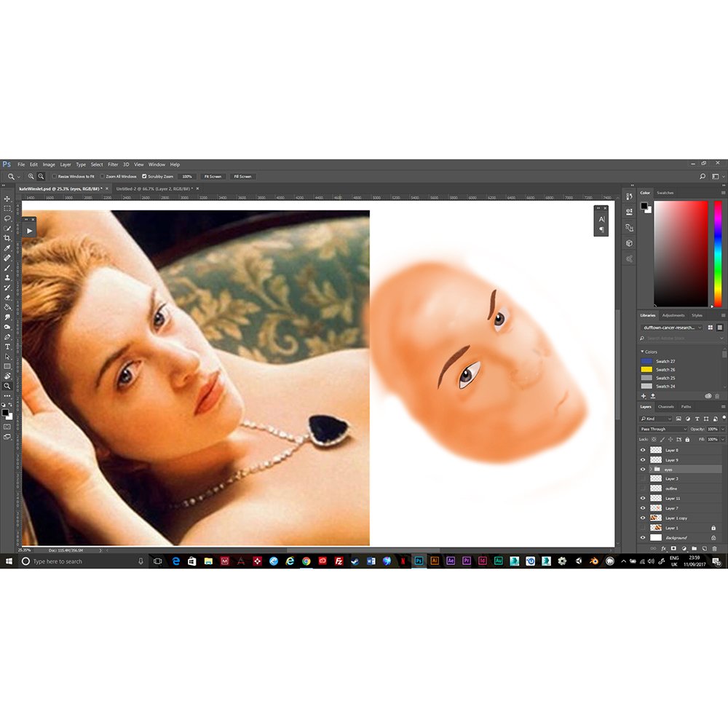Select the Horizontal Type tool
The width and height of the screenshot is (728, 728).
[x=7, y=347]
